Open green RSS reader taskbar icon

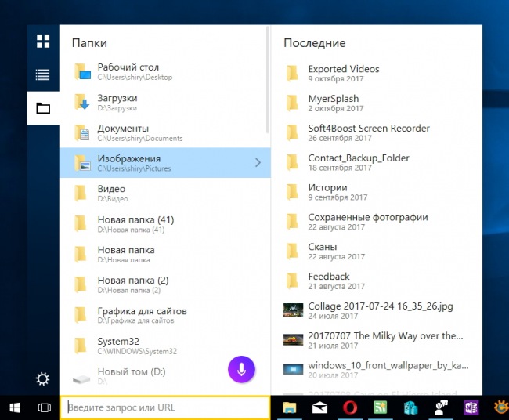pyautogui.click(x=381, y=407)
